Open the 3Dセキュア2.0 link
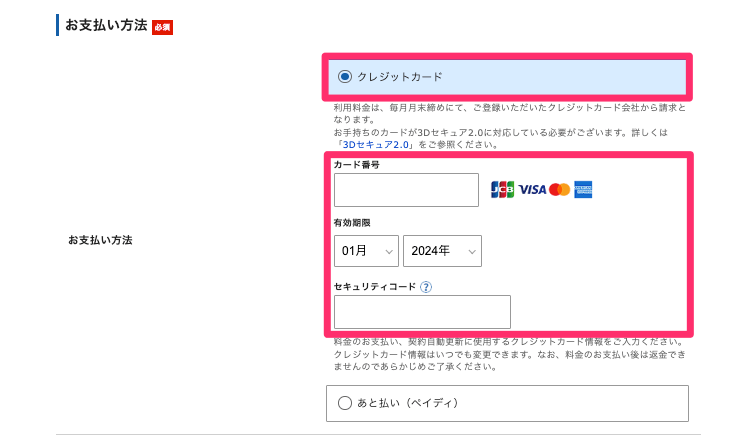This screenshot has height=446, width=745. 375,145
